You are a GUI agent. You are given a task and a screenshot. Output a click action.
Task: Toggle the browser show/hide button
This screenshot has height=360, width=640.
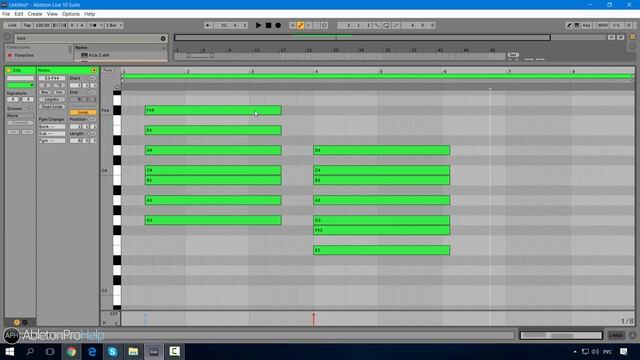[7, 37]
